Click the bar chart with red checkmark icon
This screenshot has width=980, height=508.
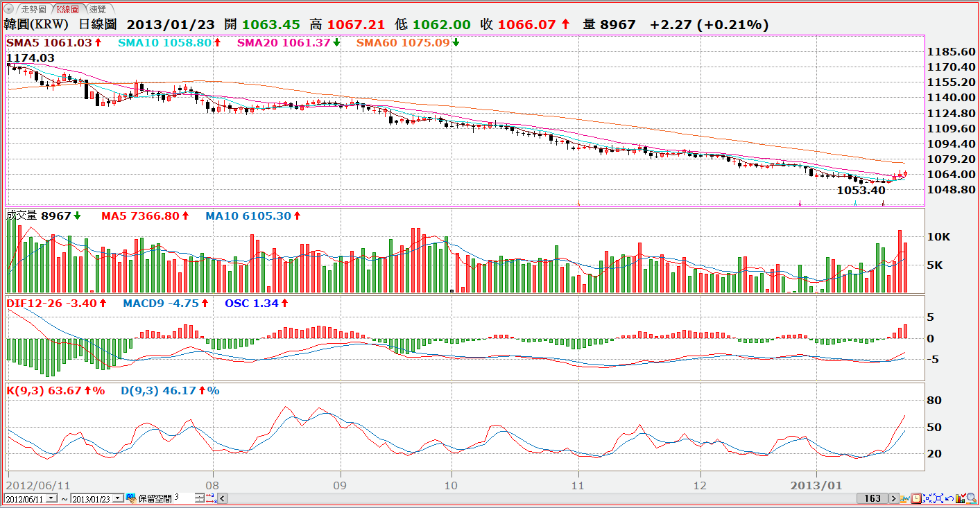point(961,498)
